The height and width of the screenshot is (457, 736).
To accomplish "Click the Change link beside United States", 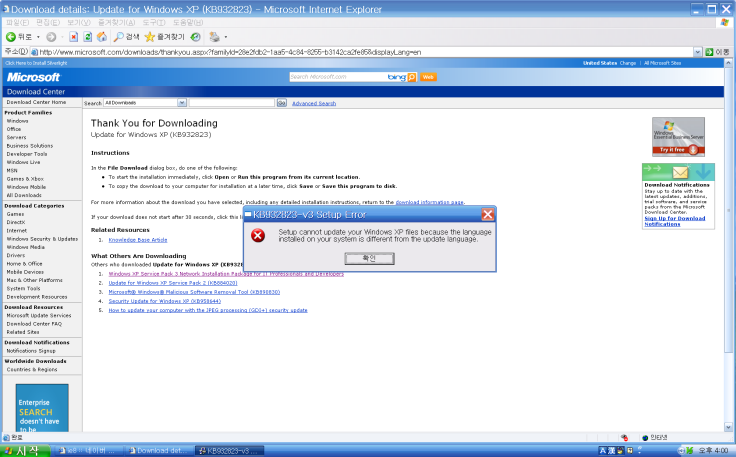I will click(x=628, y=63).
